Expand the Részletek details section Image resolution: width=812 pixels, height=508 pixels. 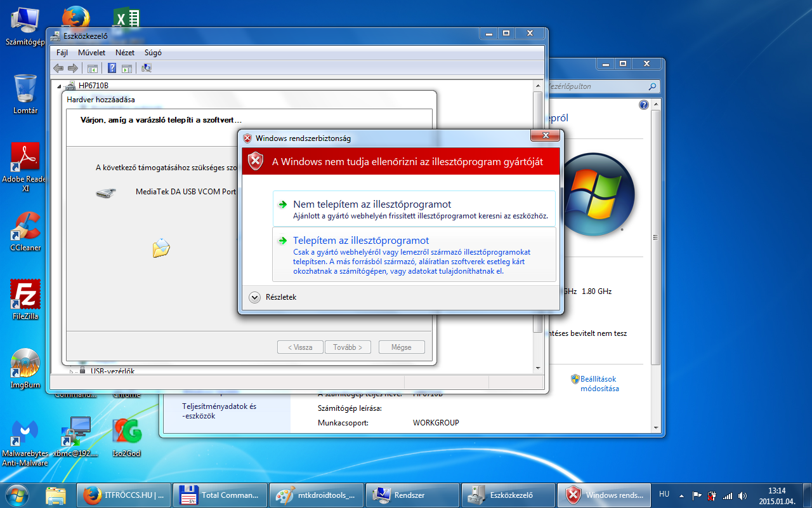[255, 297]
